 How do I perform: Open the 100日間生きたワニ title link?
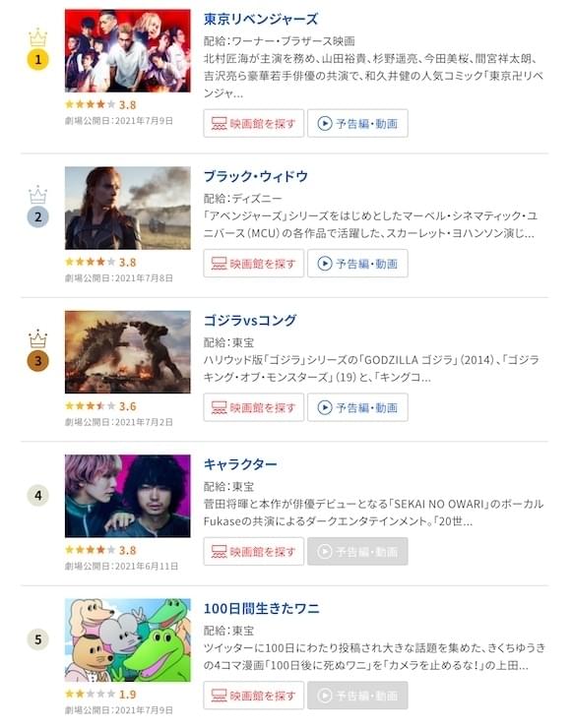(x=262, y=608)
